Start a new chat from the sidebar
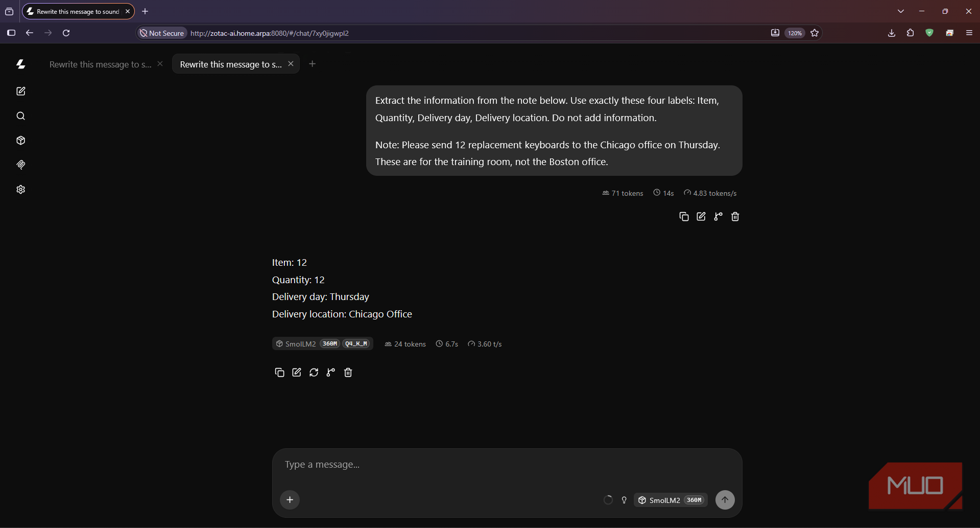Screen dimensions: 980x528 21,91
